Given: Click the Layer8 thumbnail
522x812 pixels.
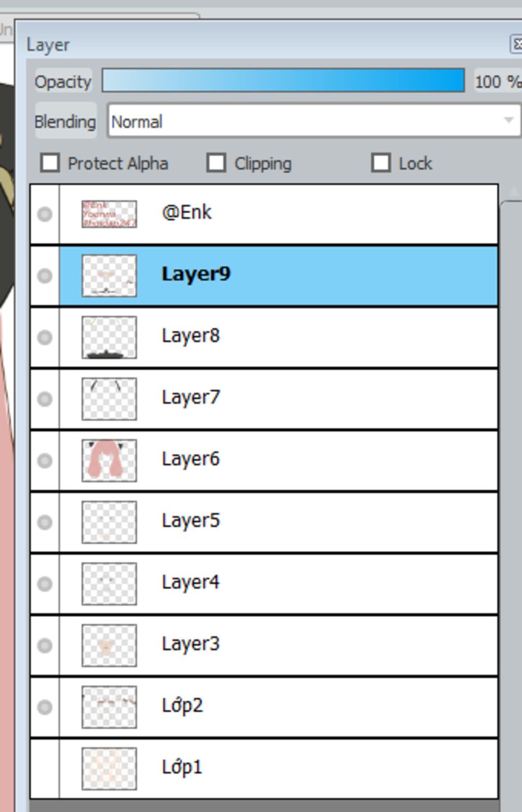Looking at the screenshot, I should pyautogui.click(x=109, y=337).
